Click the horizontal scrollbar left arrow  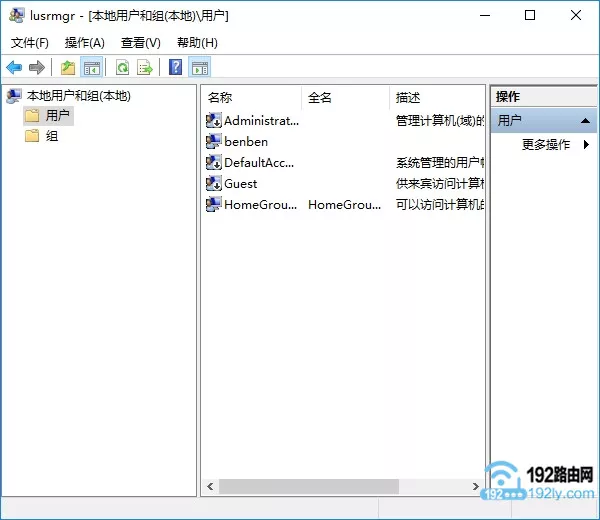pos(210,486)
